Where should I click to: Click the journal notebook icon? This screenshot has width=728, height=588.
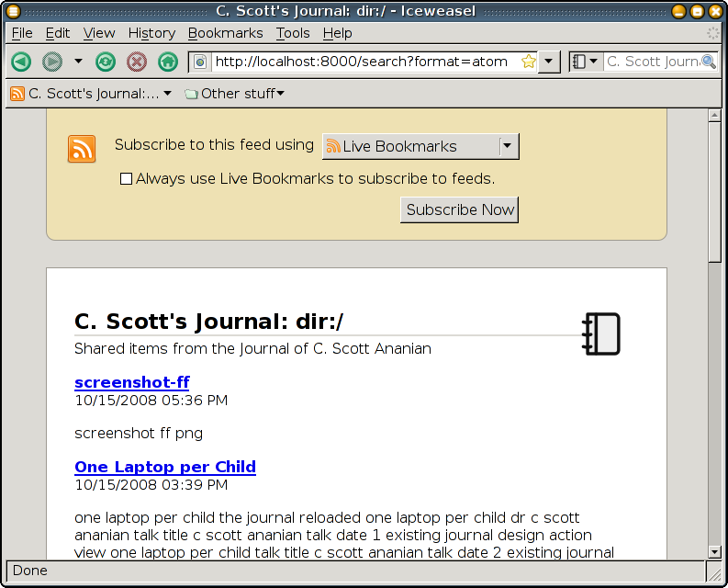602,334
